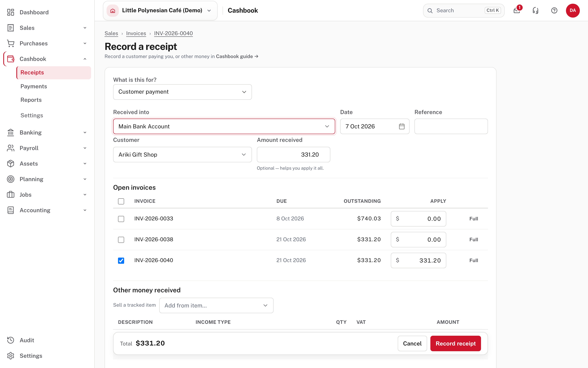Screen dimensions: 588x368
Task: Toggle the select-all invoices checkbox
Action: [121, 201]
